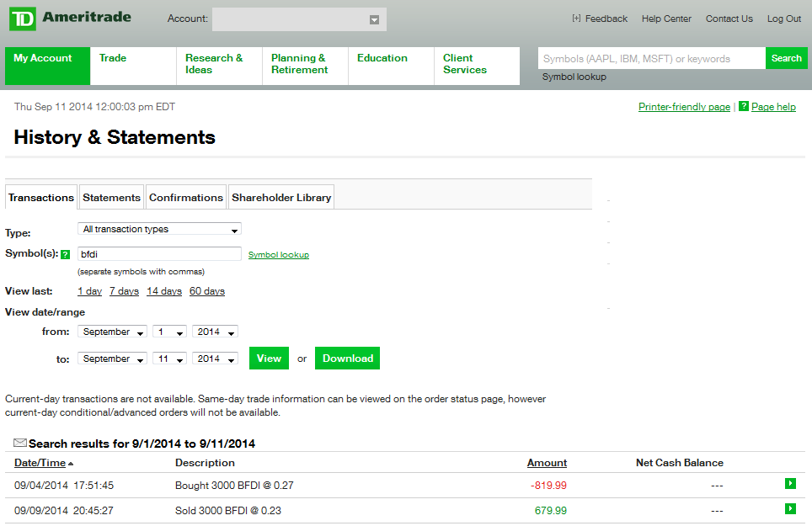
Task: View last 14 days of transactions
Action: 164,291
